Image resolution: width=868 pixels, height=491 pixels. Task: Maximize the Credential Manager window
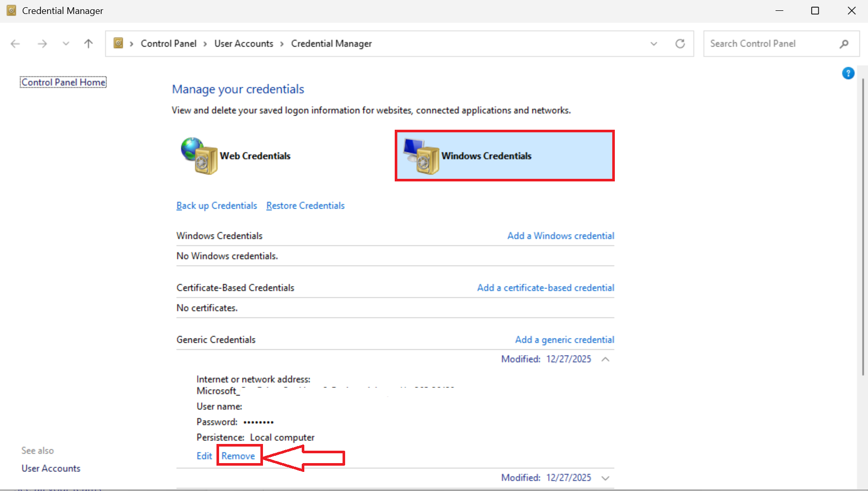(x=815, y=11)
